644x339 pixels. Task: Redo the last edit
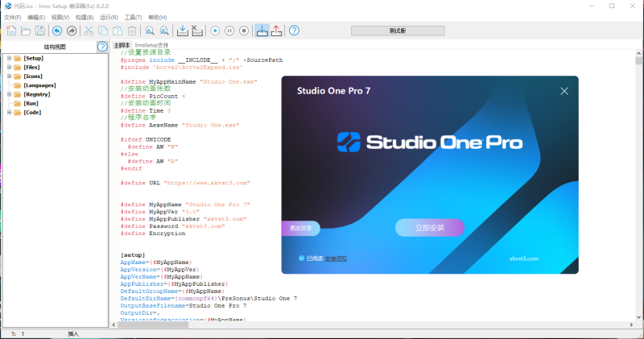(72, 31)
